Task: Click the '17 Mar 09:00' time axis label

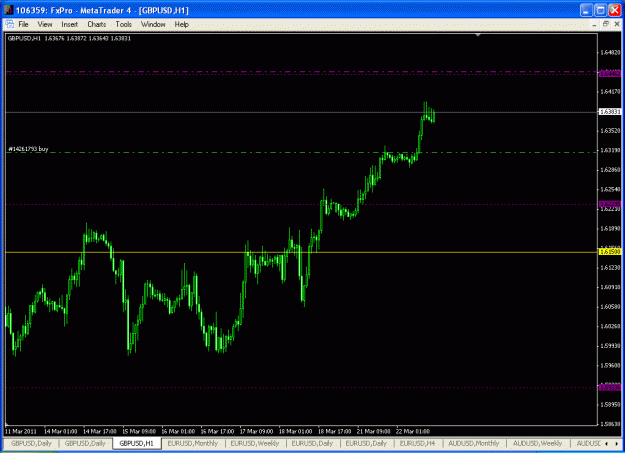Action: (x=256, y=431)
